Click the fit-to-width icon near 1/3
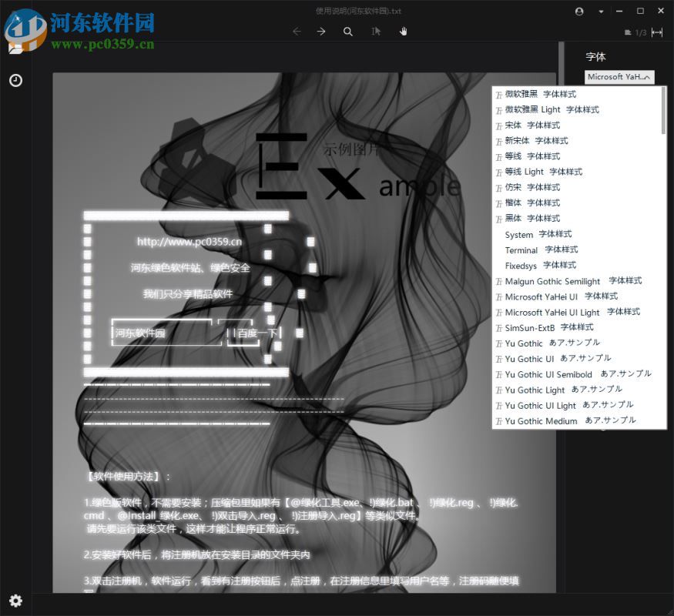Image resolution: width=674 pixels, height=616 pixels. (x=657, y=32)
